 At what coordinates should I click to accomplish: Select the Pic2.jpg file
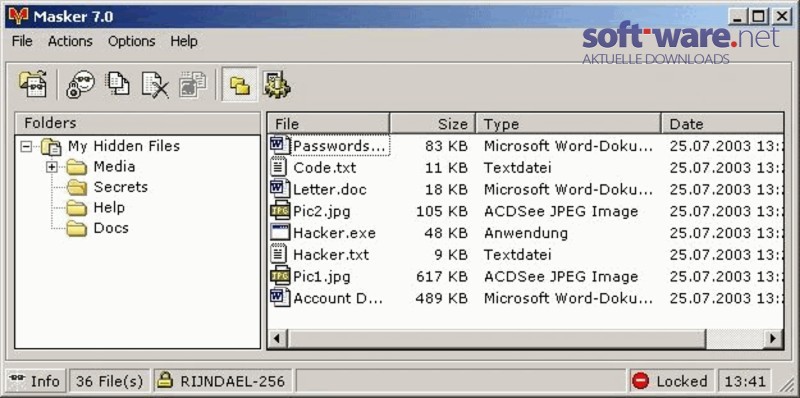coord(526,211)
